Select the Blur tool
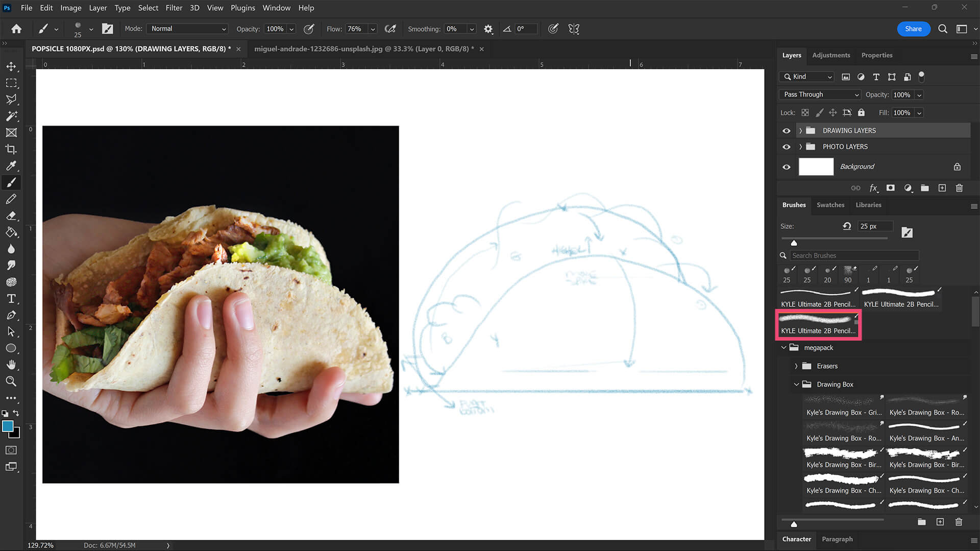 (11, 249)
